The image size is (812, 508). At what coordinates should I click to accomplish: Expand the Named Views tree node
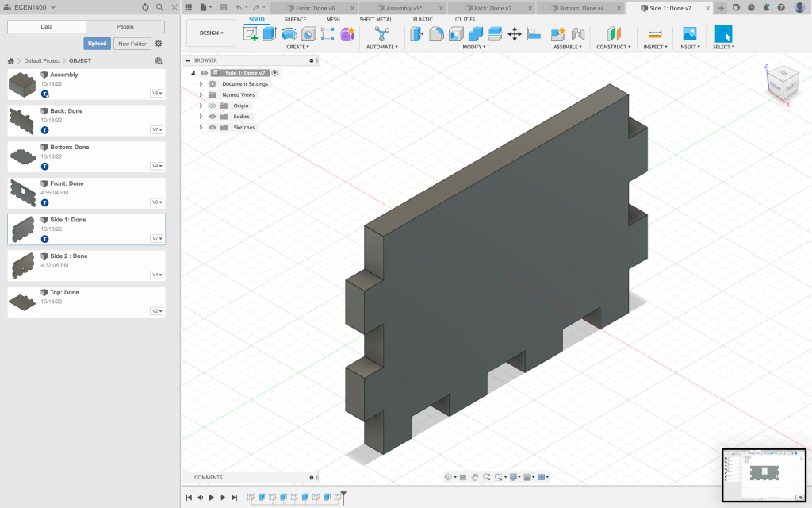click(201, 94)
